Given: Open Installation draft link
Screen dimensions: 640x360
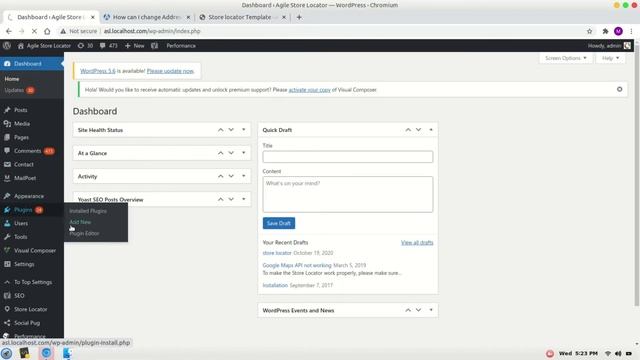Looking at the screenshot, I should [x=275, y=285].
